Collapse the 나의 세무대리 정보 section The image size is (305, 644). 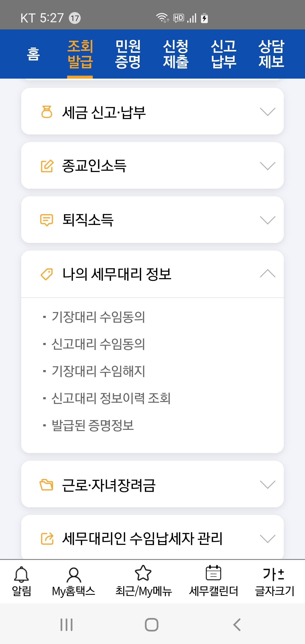point(268,274)
